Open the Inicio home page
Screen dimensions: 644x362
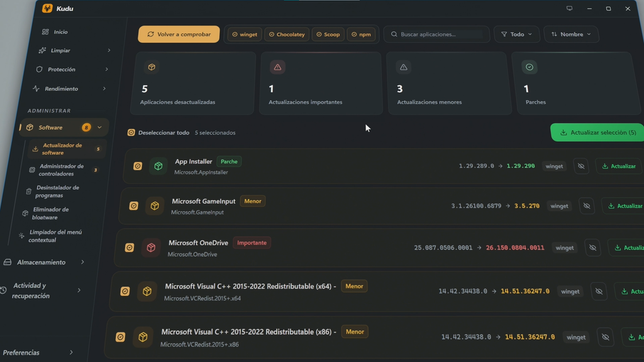coord(55,31)
